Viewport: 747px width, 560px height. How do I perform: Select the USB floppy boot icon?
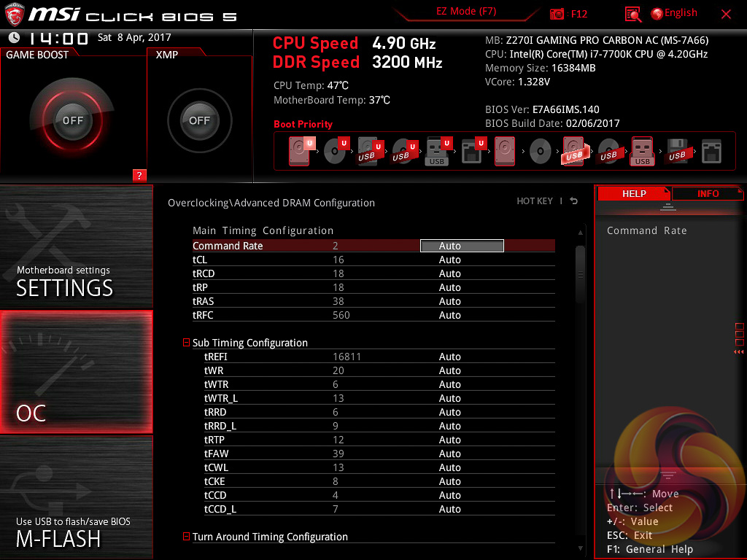678,151
